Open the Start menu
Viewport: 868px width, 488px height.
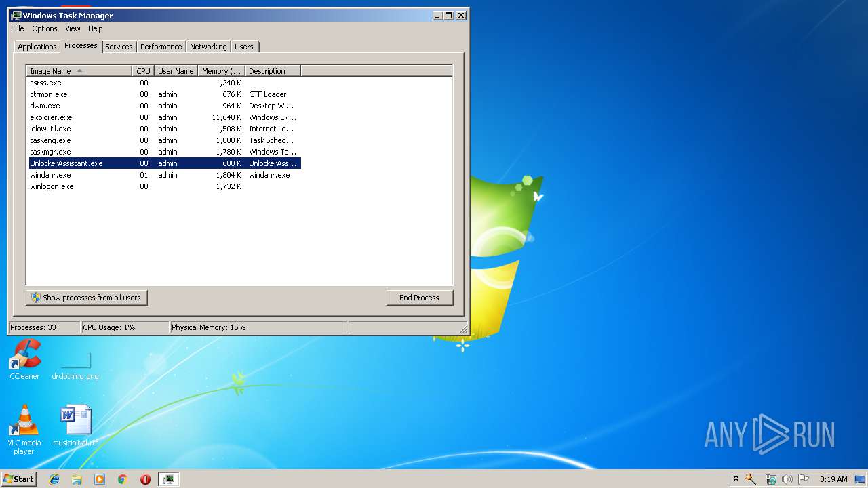coord(19,479)
